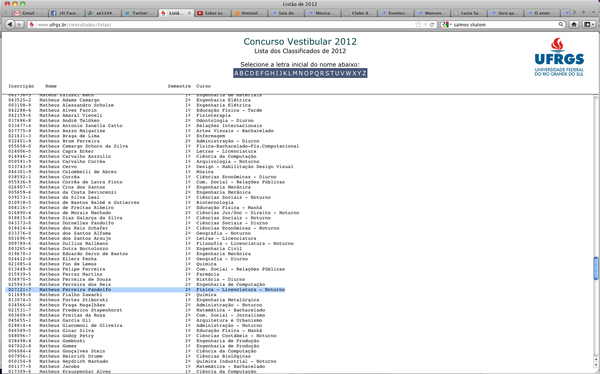
Task: Click the name Matheus Braga de Lima
Action: (69, 136)
